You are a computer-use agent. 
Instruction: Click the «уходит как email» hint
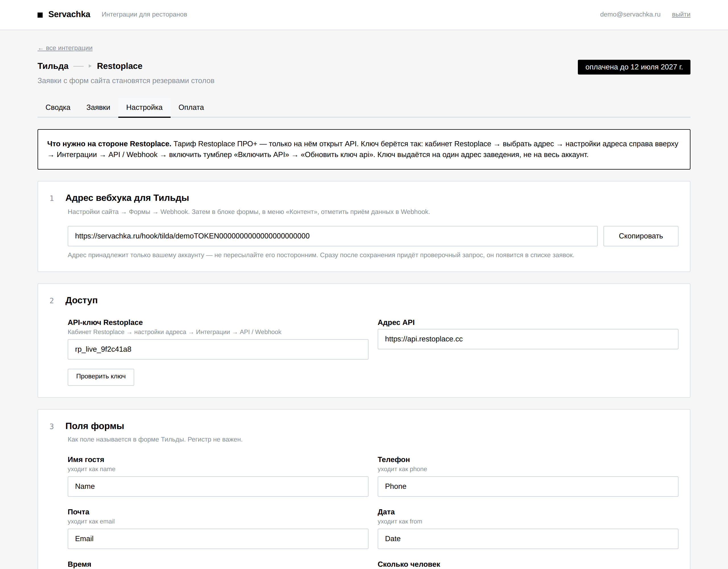(x=91, y=521)
